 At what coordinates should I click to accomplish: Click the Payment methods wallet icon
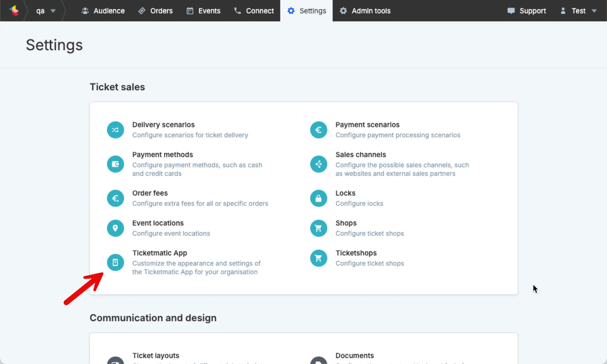pyautogui.click(x=115, y=164)
